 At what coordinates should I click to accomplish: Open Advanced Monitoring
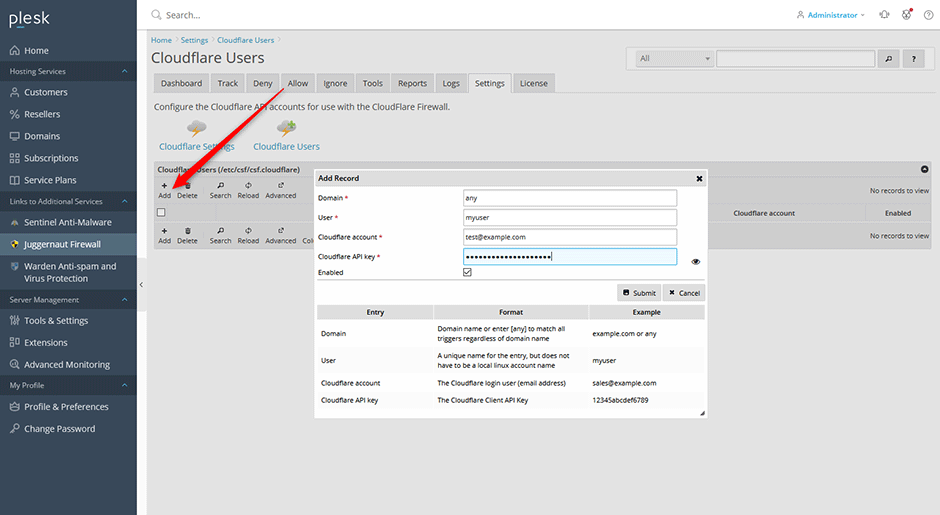67,365
